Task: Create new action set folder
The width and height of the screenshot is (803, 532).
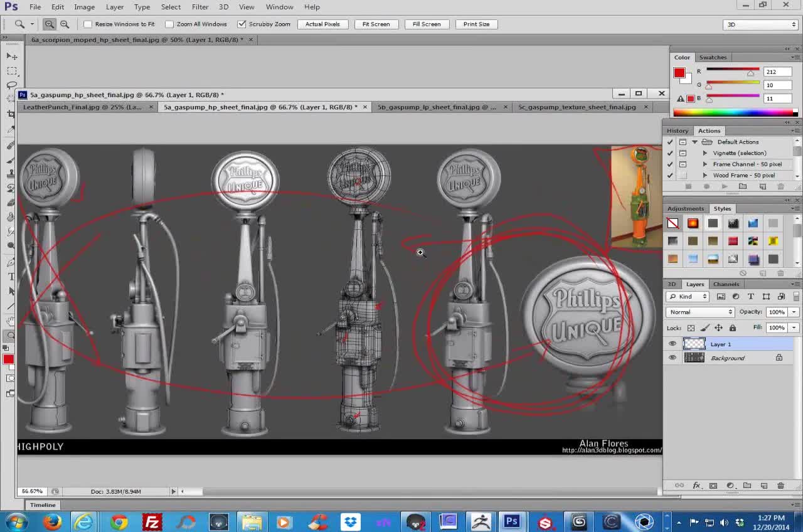Action: pyautogui.click(x=743, y=186)
